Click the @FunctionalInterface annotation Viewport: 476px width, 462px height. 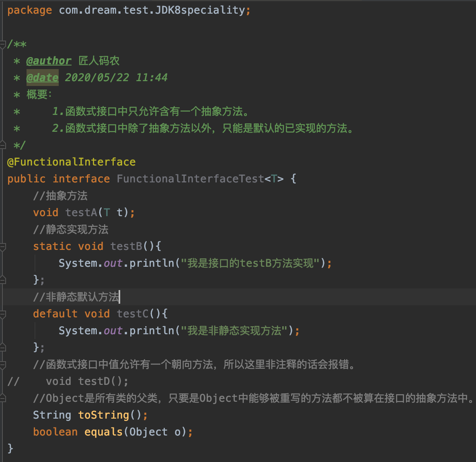71,162
